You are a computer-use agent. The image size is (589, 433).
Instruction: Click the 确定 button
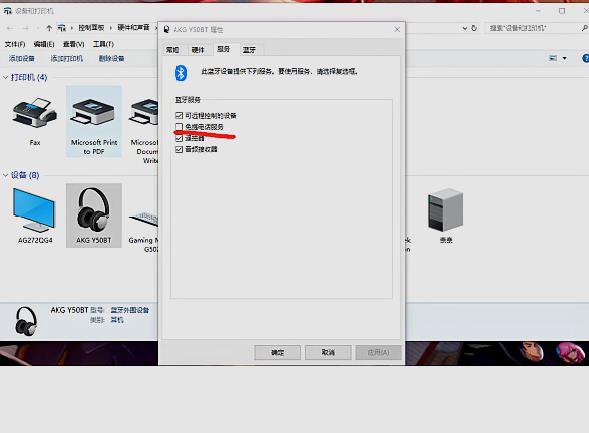[x=278, y=352]
